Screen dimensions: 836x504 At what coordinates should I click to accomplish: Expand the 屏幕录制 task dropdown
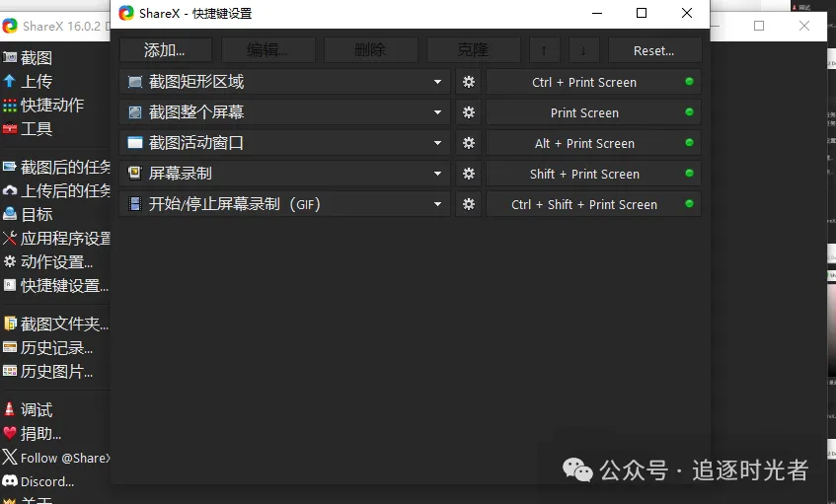437,174
